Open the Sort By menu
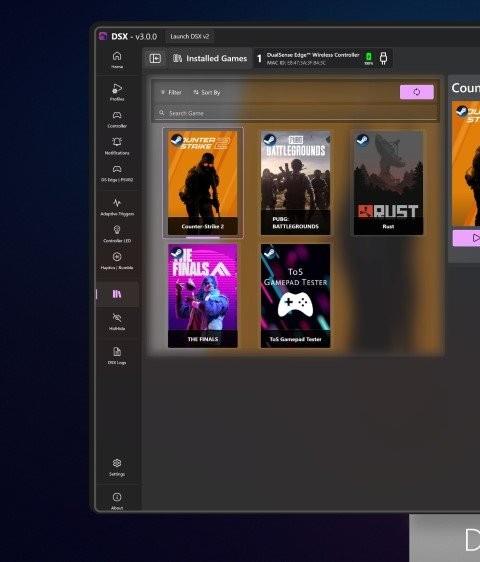 point(206,92)
